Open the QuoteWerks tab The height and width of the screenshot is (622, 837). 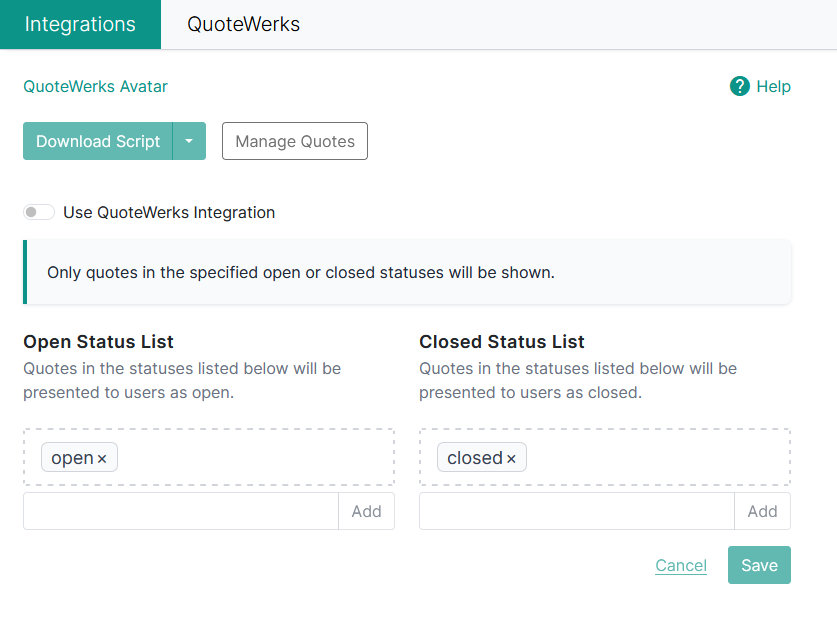[243, 24]
